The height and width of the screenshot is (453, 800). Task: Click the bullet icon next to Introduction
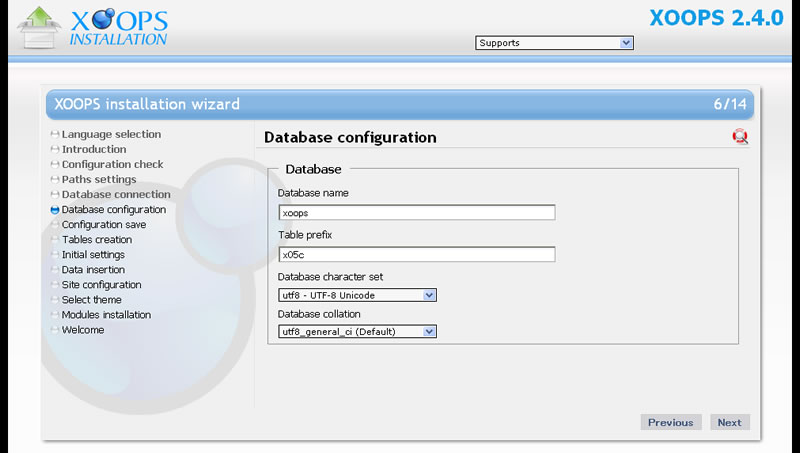point(55,149)
